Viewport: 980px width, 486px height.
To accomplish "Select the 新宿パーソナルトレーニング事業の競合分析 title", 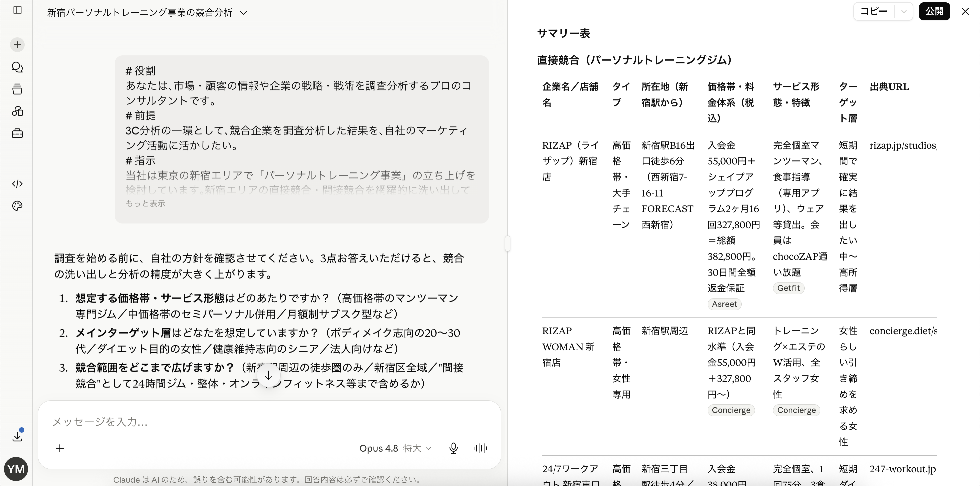I will [140, 13].
